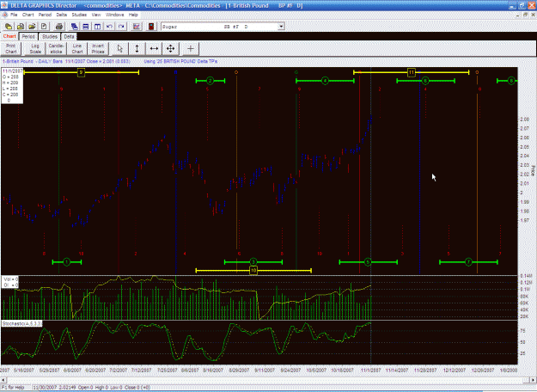Click the second folder icon in toolbar
Screen dimensions: 537x392
(21, 27)
